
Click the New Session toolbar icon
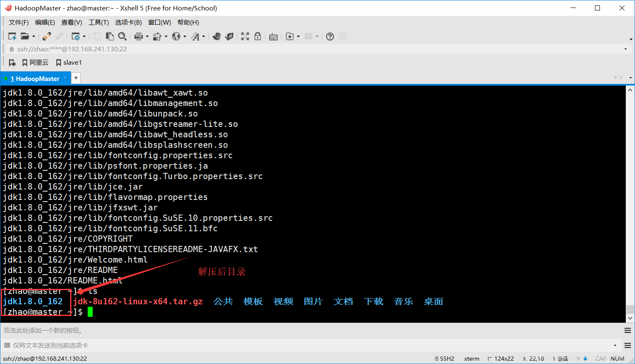[12, 36]
